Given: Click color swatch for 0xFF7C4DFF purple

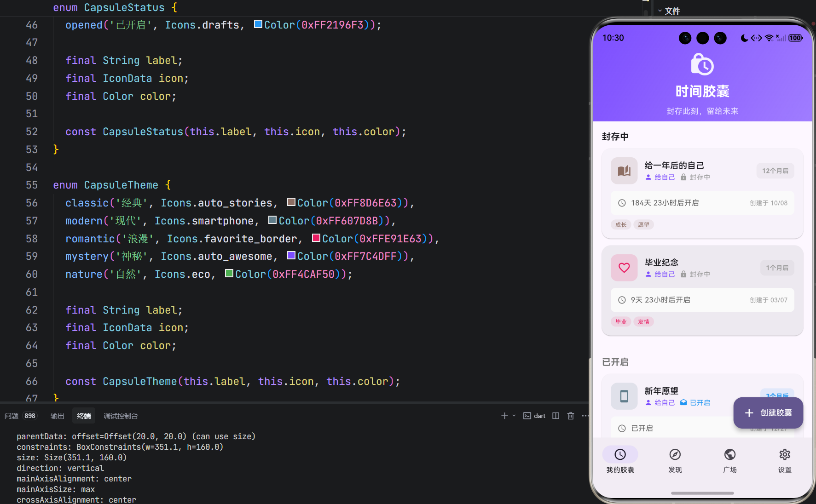Looking at the screenshot, I should point(291,255).
